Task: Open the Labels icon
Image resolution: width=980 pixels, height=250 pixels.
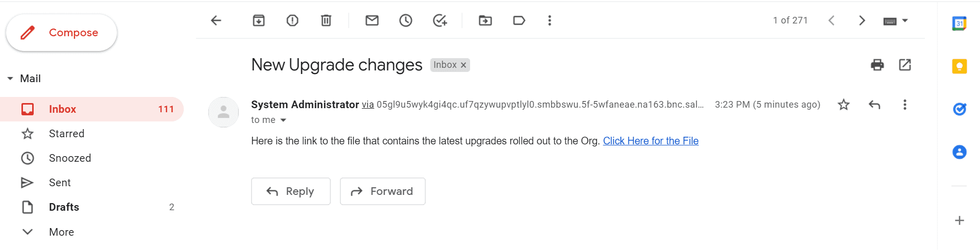Action: tap(519, 20)
